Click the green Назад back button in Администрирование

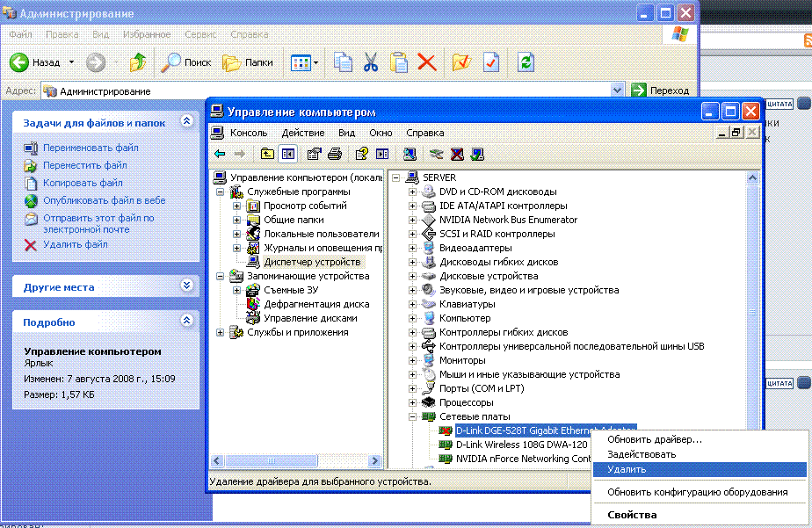(x=34, y=62)
